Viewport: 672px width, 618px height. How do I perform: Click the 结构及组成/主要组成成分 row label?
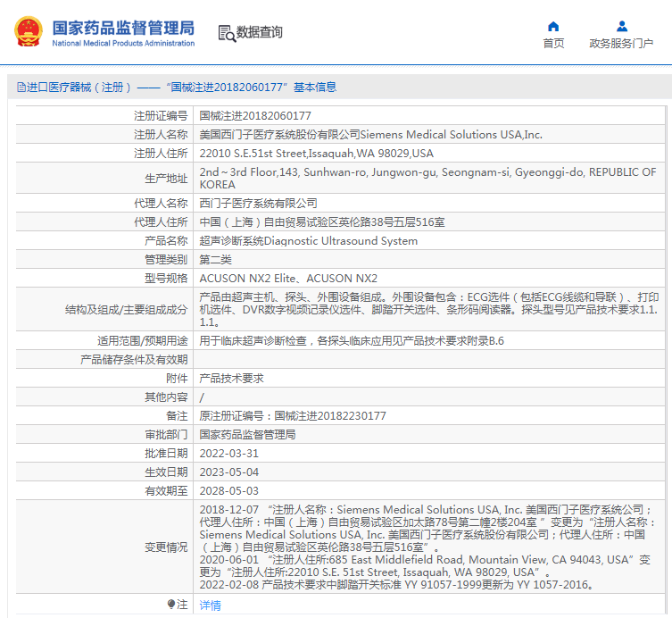click(127, 310)
